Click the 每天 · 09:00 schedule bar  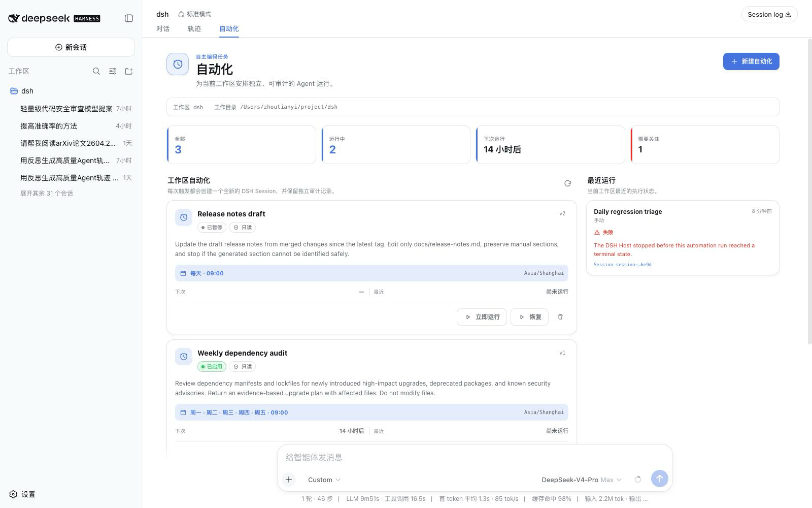[371, 273]
